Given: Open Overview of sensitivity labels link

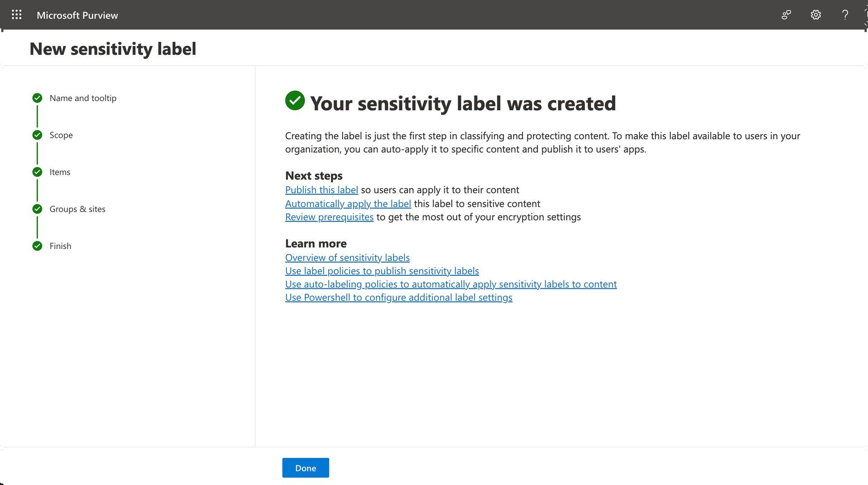Looking at the screenshot, I should (x=348, y=258).
